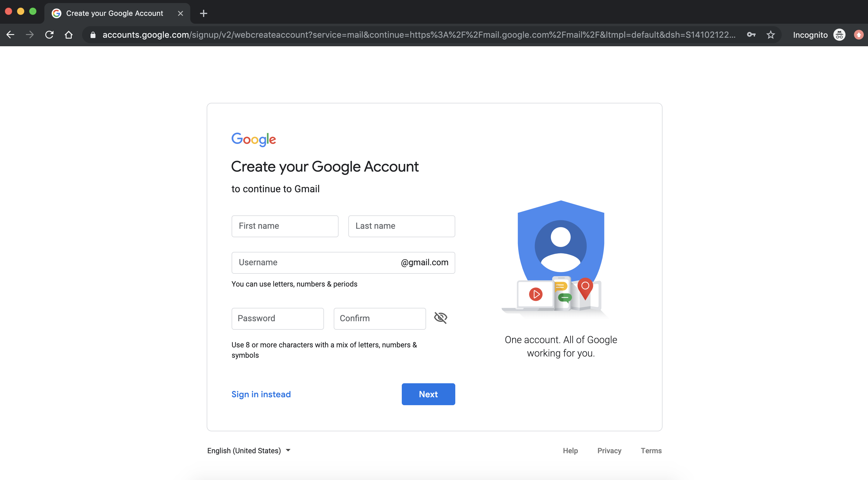The image size is (868, 480).
Task: Click the Password field
Action: (278, 319)
